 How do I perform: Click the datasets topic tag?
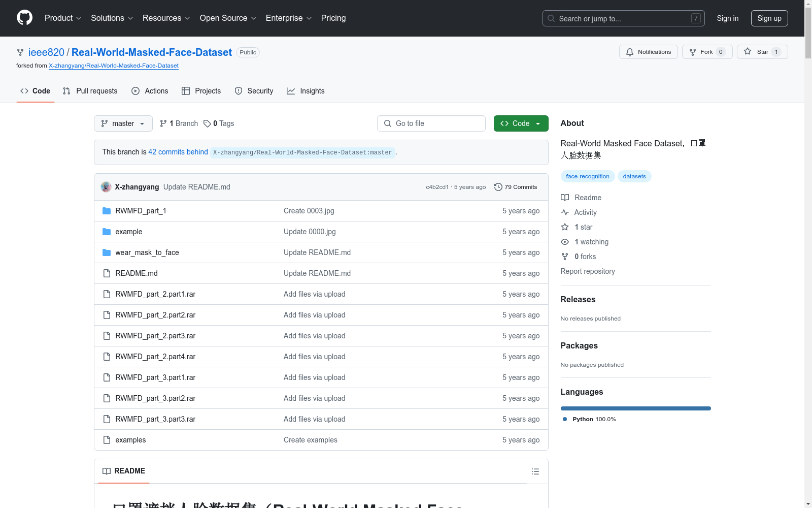[x=634, y=176]
